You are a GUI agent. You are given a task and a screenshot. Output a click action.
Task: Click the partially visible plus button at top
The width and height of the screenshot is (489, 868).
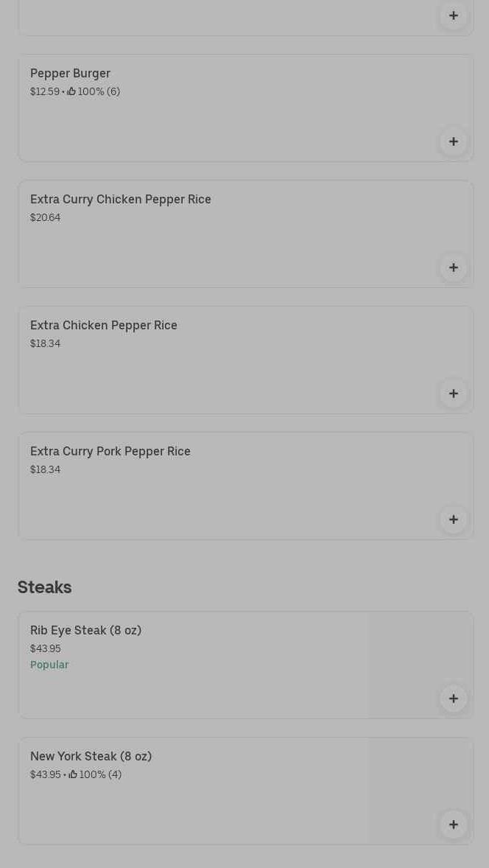(x=454, y=15)
